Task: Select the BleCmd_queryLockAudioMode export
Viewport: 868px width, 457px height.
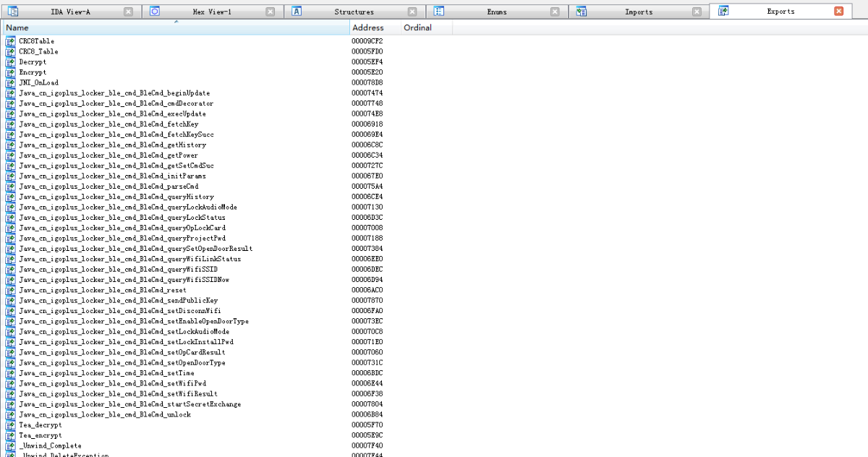Action: pyautogui.click(x=128, y=207)
